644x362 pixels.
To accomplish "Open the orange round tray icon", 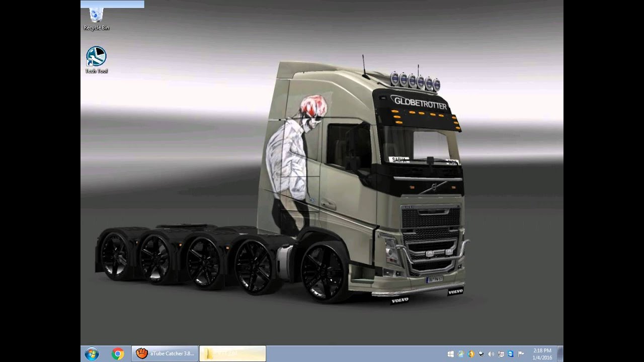I will tap(471, 354).
